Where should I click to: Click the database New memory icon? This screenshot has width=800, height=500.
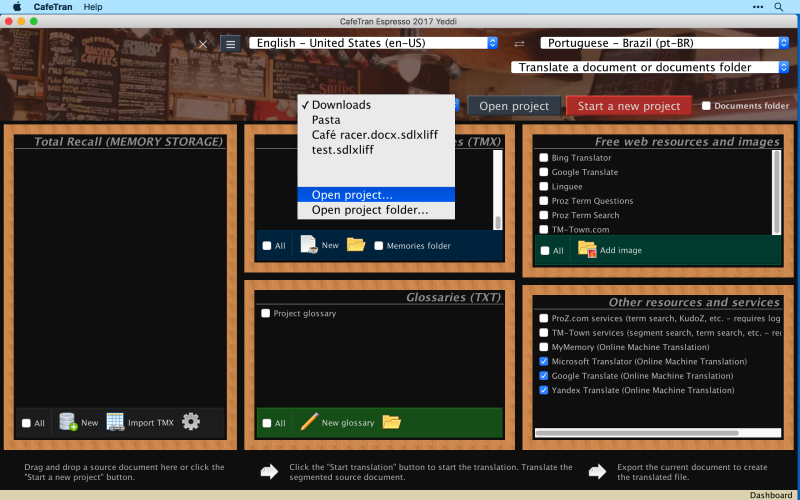tap(68, 422)
